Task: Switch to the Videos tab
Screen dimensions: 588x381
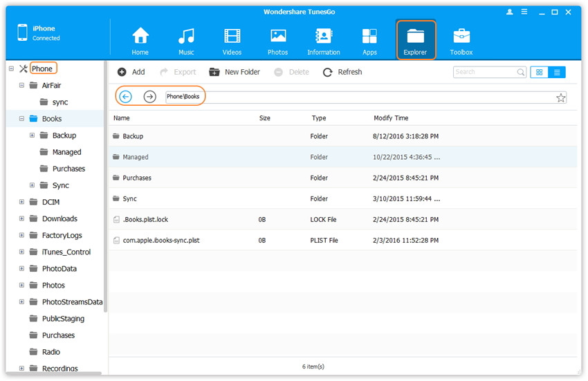Action: (232, 41)
